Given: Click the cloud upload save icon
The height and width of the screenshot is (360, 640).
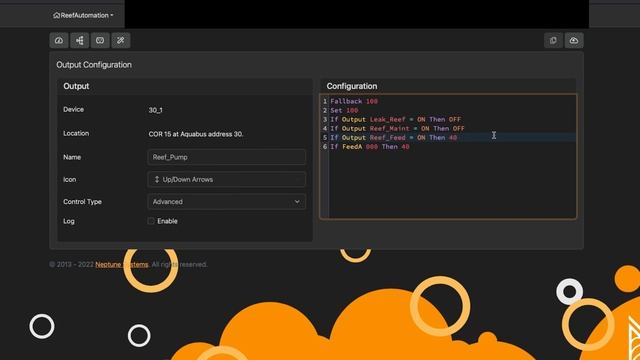Looking at the screenshot, I should pyautogui.click(x=574, y=40).
